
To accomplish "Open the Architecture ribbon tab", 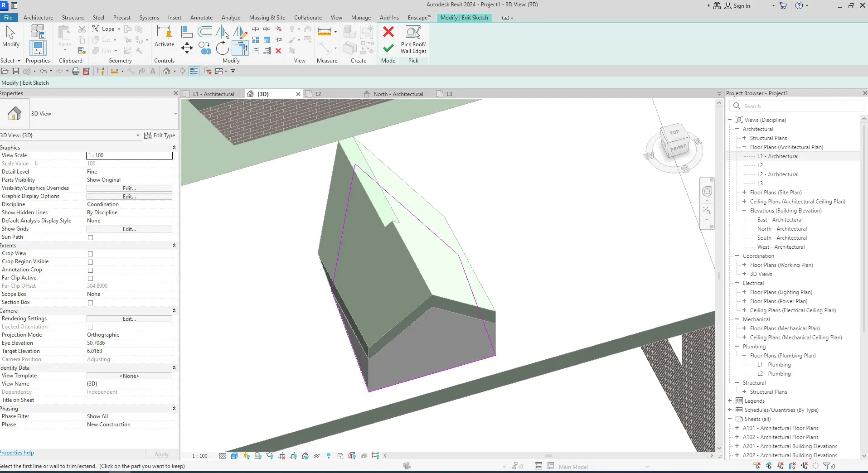I will pos(38,18).
